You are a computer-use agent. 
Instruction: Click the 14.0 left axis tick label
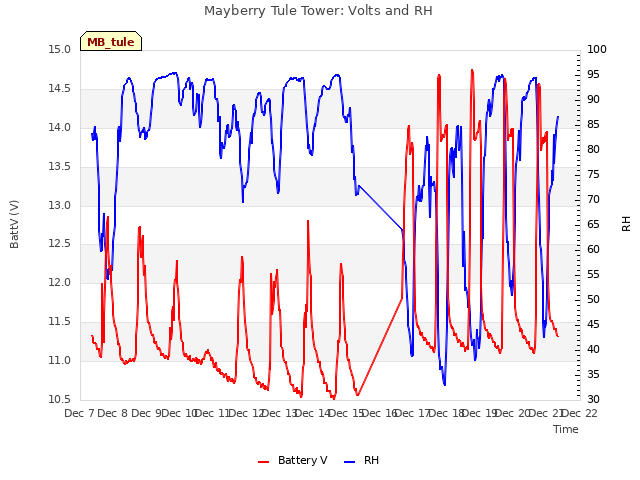pos(60,127)
